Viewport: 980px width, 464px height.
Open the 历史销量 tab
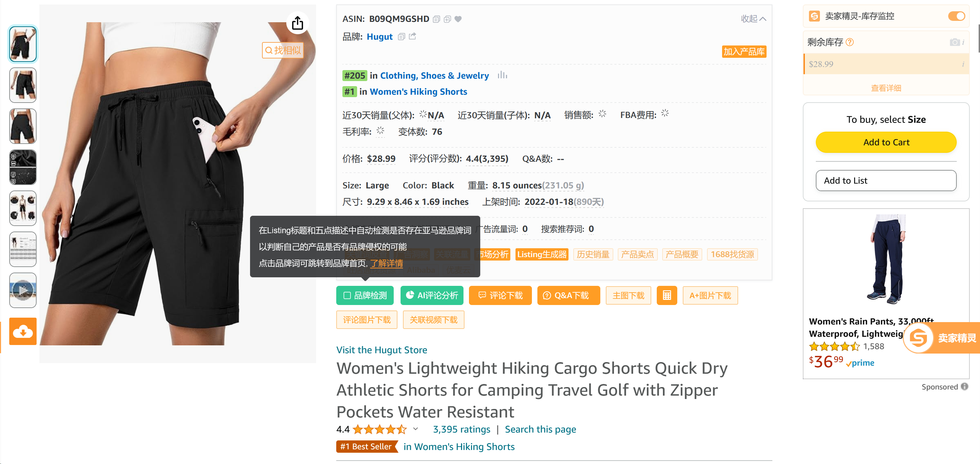[593, 254]
